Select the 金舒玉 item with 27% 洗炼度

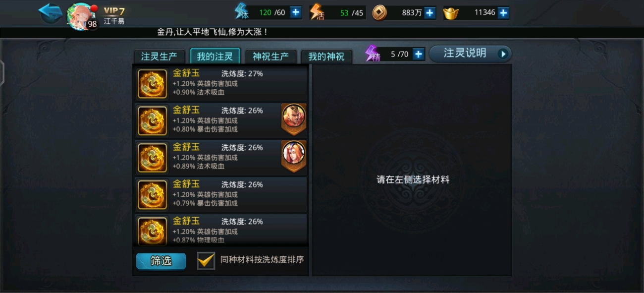221,83
